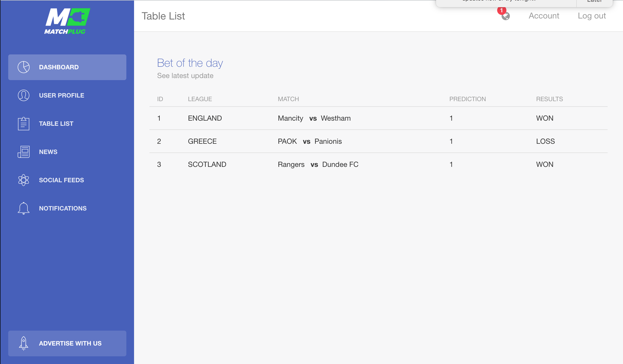Viewport: 623px width, 364px height.
Task: Select the Mancity vs Westham row
Action: (x=379, y=118)
